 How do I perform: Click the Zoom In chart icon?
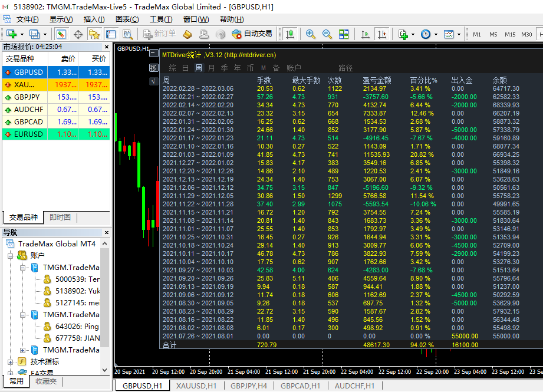(x=311, y=34)
